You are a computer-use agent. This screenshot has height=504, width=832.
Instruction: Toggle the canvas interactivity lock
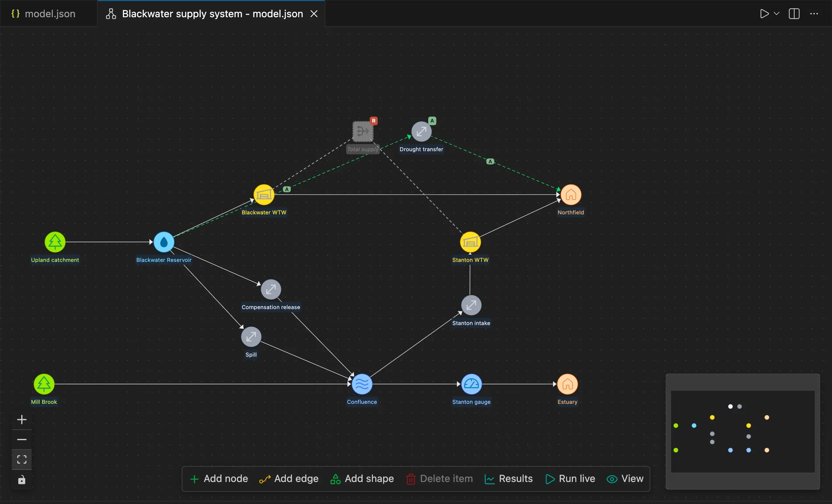(22, 479)
